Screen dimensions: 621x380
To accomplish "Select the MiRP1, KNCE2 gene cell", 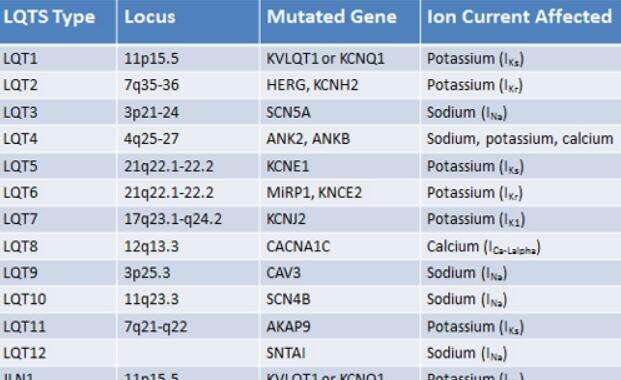I will tap(340, 193).
